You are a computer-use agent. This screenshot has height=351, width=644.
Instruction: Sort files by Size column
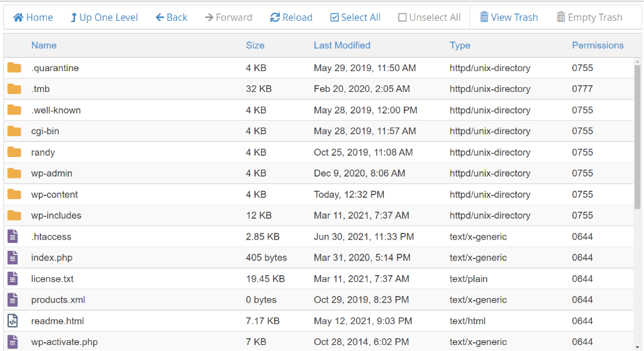tap(255, 45)
